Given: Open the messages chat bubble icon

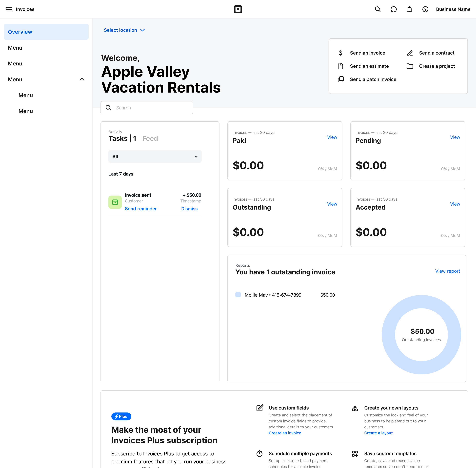Looking at the screenshot, I should coord(393,9).
